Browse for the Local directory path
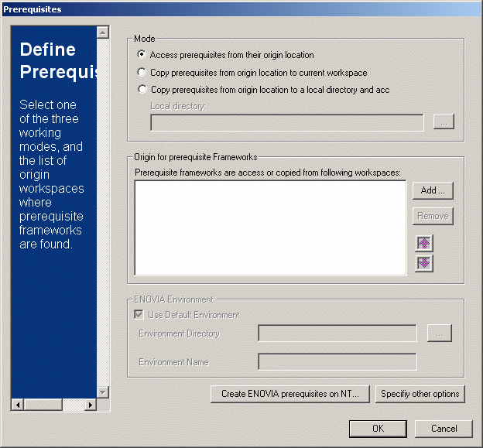 [x=444, y=121]
